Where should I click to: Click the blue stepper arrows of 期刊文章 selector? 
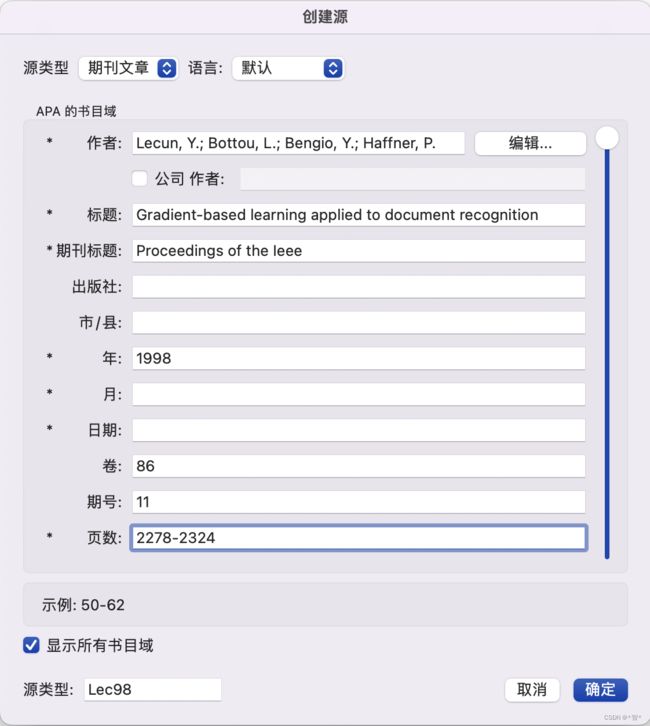167,69
